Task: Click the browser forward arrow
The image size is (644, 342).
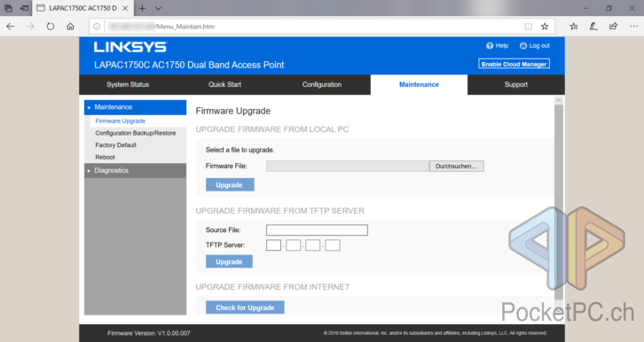Action: click(30, 27)
